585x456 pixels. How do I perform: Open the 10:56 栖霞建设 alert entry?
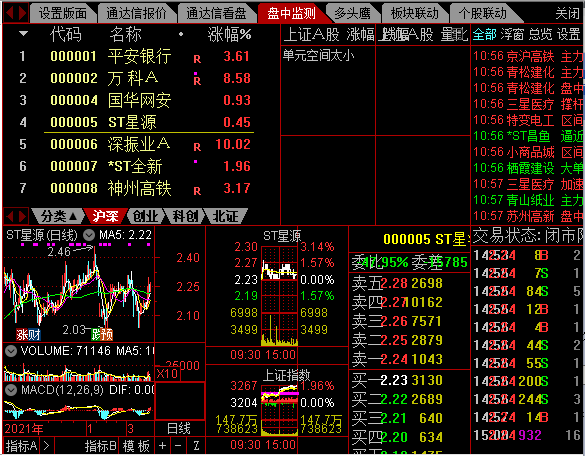528,168
